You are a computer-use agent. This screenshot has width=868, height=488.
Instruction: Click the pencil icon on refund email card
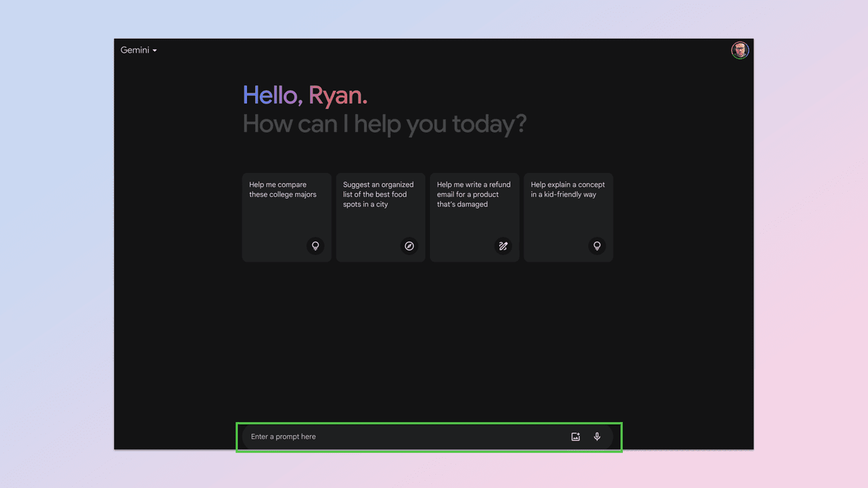503,246
